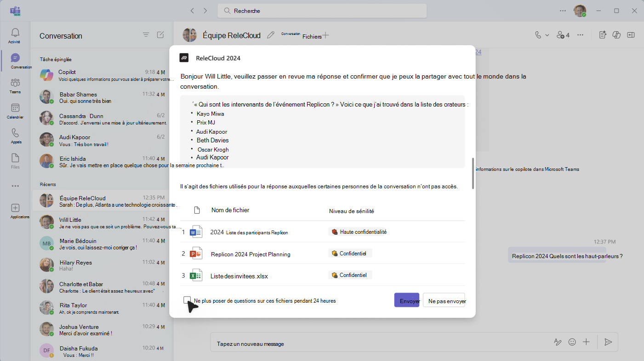This screenshot has width=644, height=361.
Task: Collapse the Récents section header
Action: coord(48,184)
